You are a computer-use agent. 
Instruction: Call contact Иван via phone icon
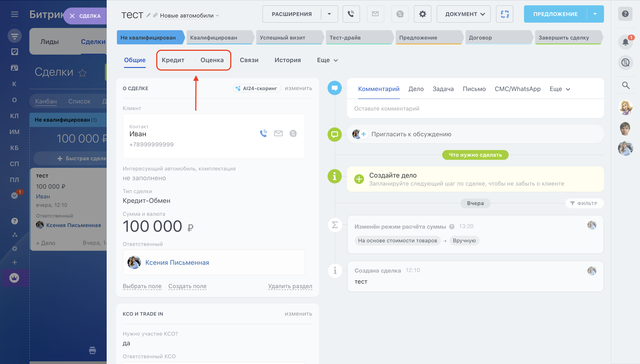[x=263, y=133]
